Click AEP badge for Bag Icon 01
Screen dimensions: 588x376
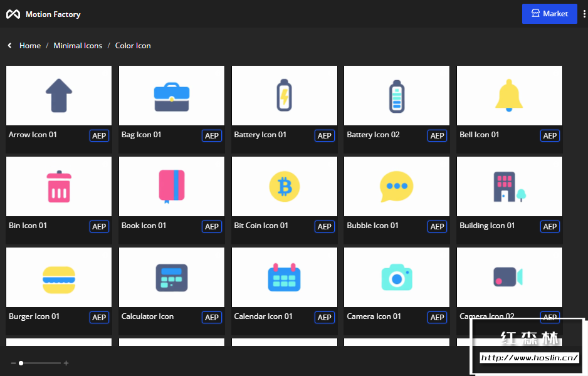pyautogui.click(x=212, y=136)
